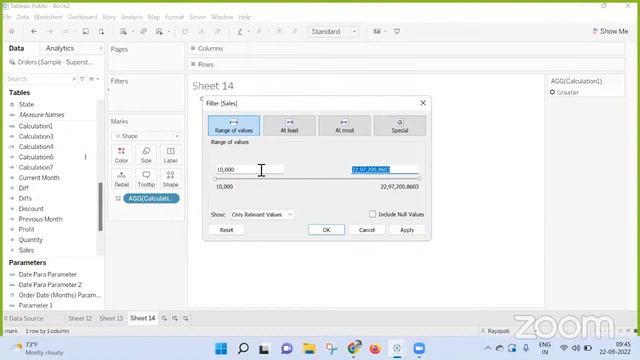Select the At least filter option

[289, 126]
